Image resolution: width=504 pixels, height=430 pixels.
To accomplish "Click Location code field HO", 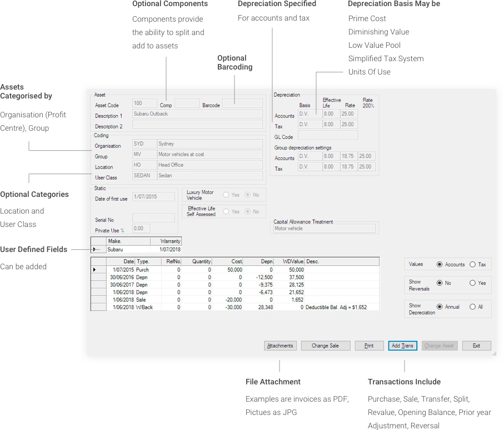I will point(144,165).
